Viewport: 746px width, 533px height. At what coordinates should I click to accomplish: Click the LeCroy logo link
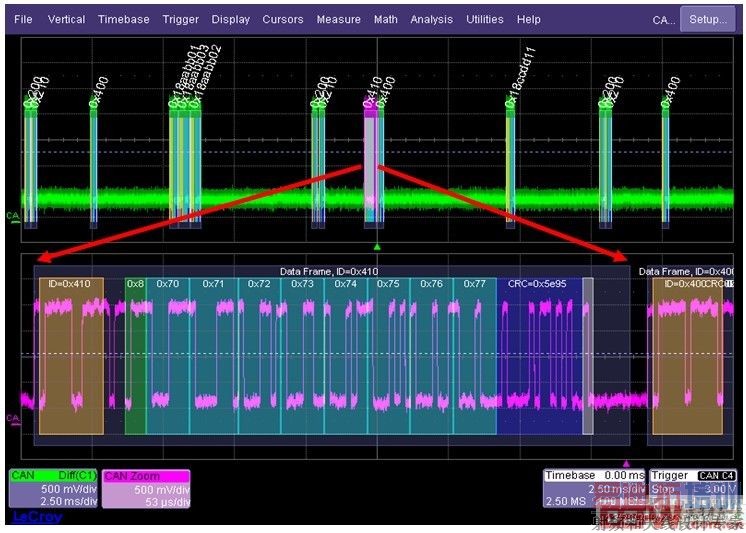(x=37, y=517)
